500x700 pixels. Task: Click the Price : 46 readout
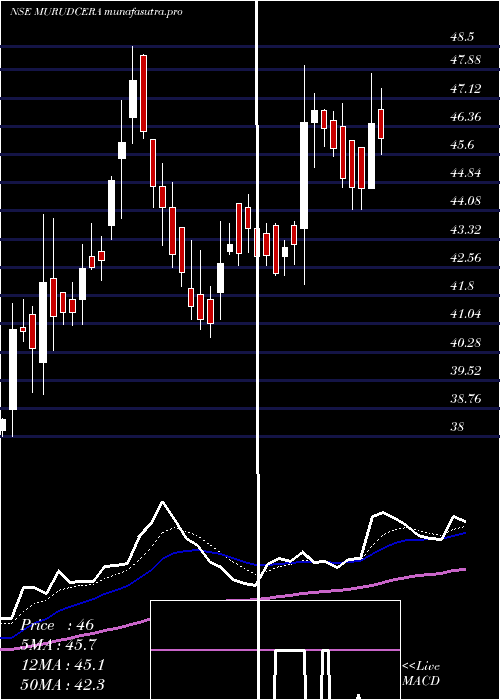click(58, 625)
